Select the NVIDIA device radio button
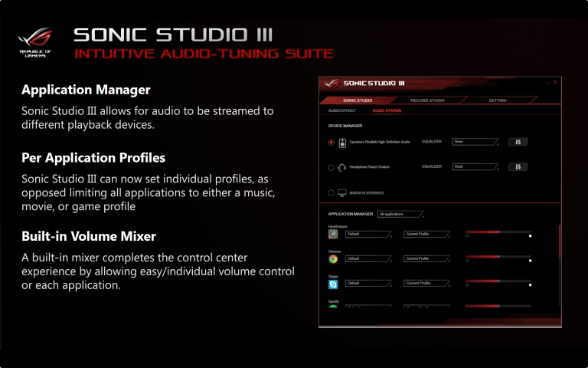The width and height of the screenshot is (588, 368). pyautogui.click(x=331, y=193)
